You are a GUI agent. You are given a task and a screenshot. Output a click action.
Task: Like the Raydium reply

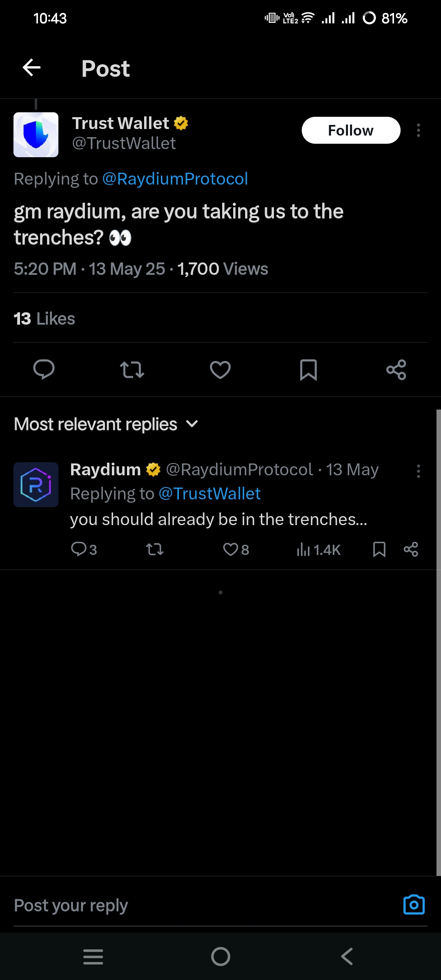(x=231, y=550)
